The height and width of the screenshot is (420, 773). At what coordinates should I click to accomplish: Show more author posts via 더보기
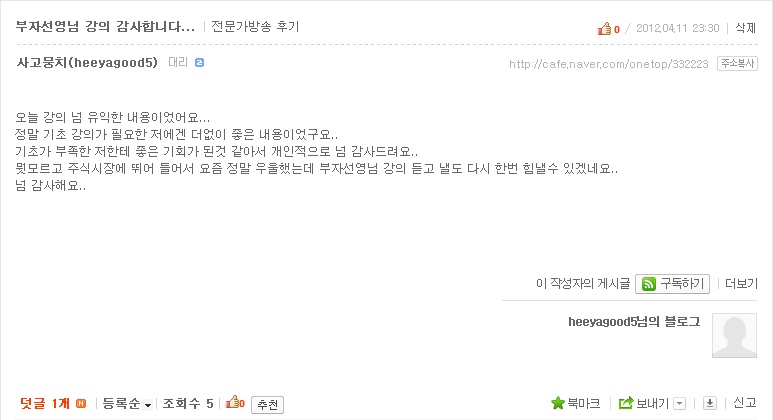coord(741,283)
